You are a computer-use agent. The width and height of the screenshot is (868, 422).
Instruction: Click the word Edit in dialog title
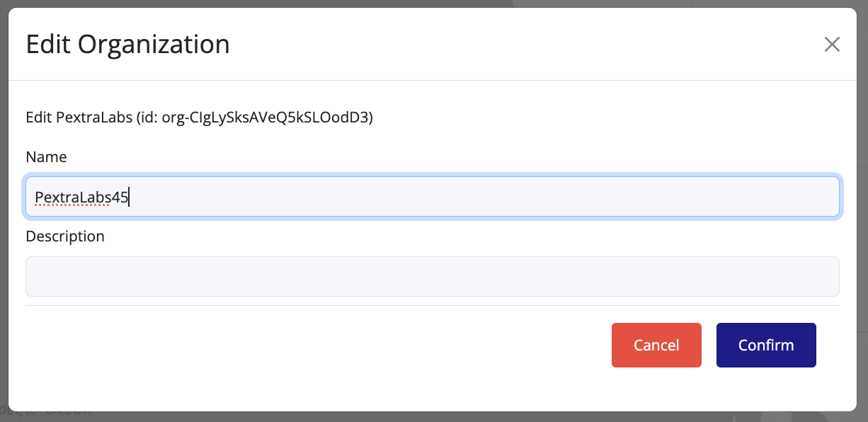48,44
